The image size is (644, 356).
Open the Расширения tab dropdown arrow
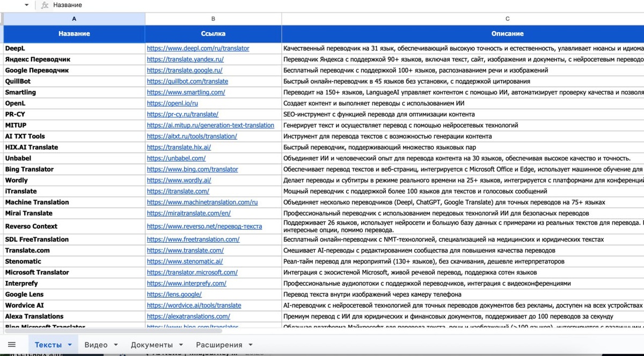pos(251,345)
